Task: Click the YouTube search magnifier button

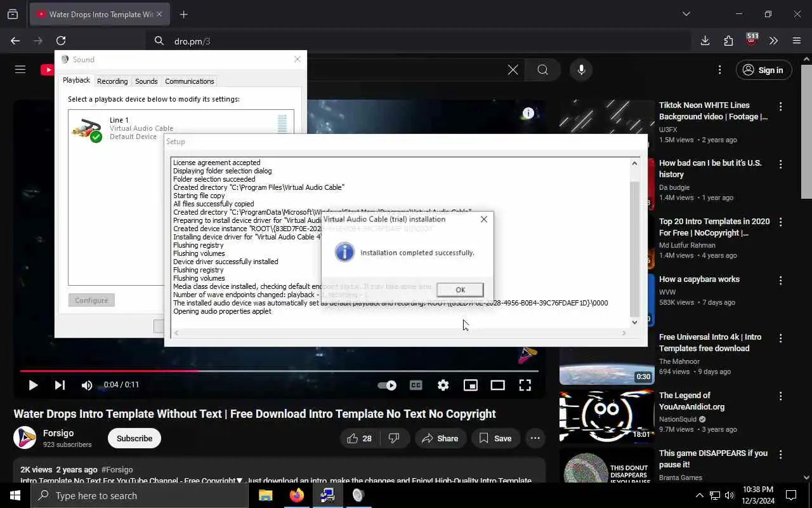Action: click(x=542, y=70)
